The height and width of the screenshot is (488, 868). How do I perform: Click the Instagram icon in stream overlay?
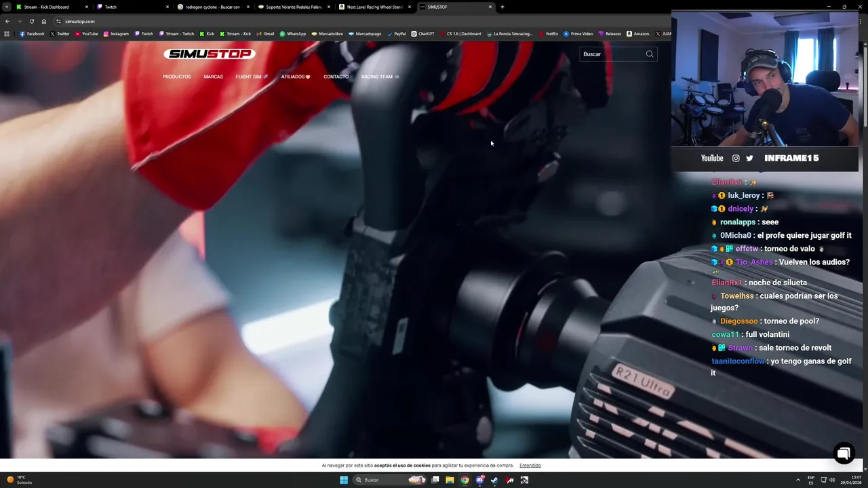tap(736, 158)
